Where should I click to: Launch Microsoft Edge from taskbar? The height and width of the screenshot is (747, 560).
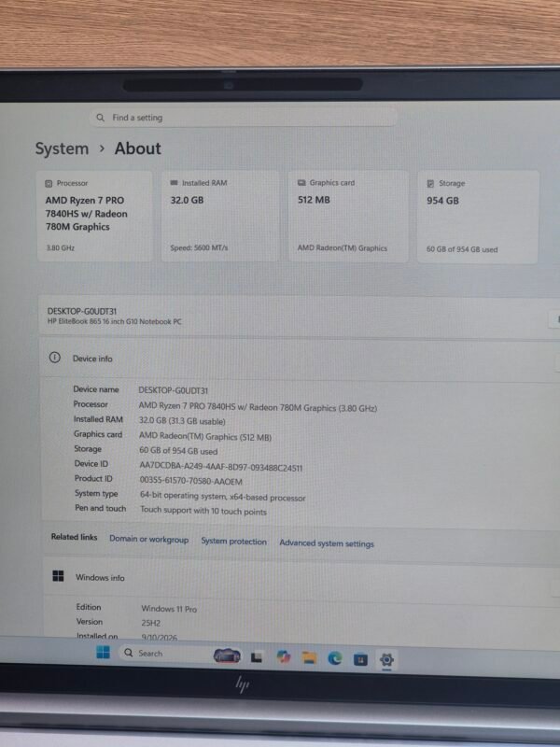(x=335, y=658)
